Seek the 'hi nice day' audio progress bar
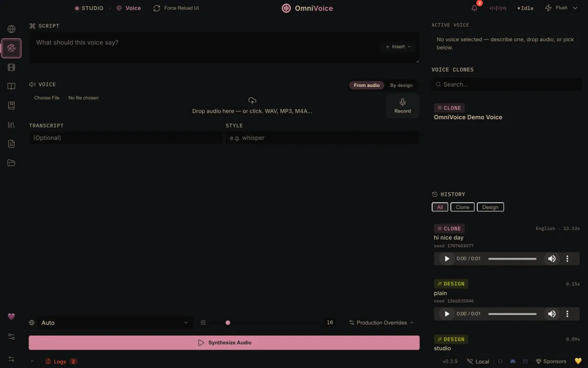This screenshot has height=368, width=588. pyautogui.click(x=513, y=259)
